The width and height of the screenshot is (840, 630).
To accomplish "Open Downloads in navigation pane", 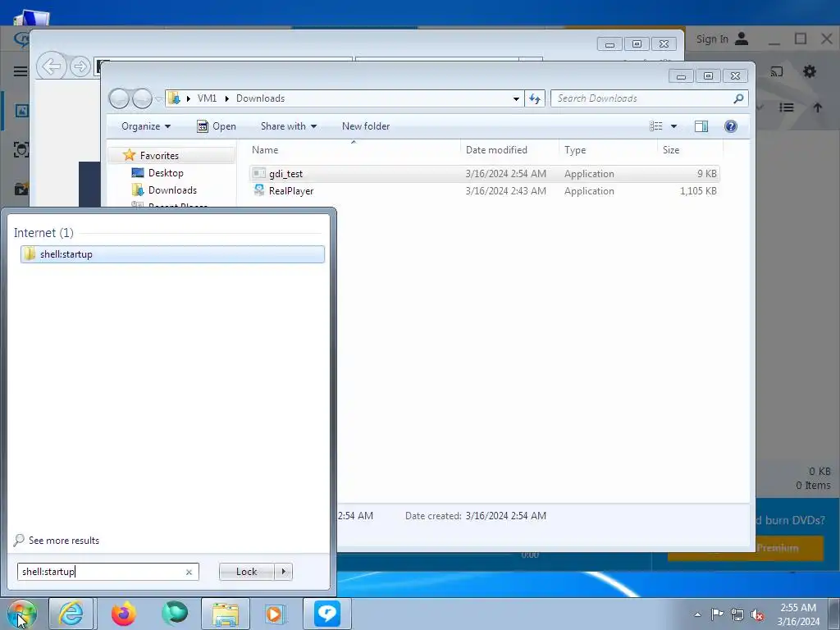I will click(x=172, y=190).
